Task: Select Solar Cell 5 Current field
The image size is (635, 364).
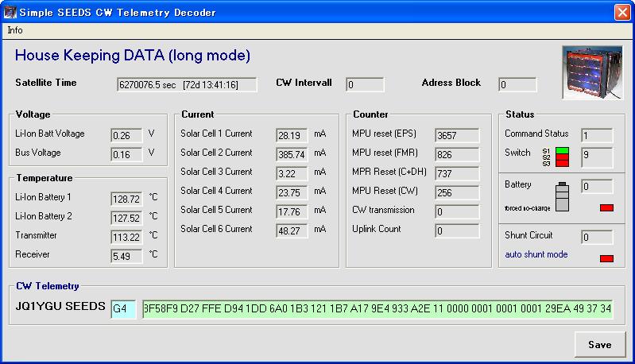Action: [292, 211]
